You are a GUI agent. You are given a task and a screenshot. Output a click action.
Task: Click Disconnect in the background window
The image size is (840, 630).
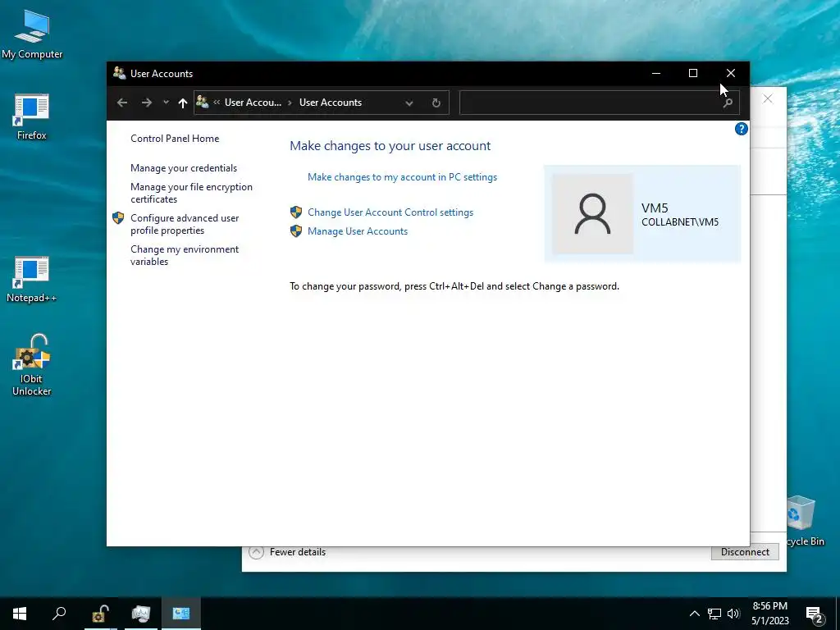[745, 552]
